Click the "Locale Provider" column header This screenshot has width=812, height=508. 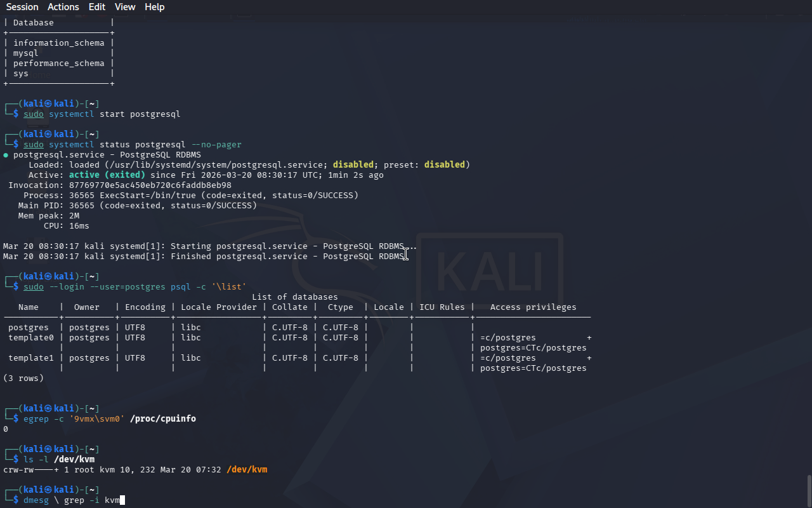coord(219,307)
